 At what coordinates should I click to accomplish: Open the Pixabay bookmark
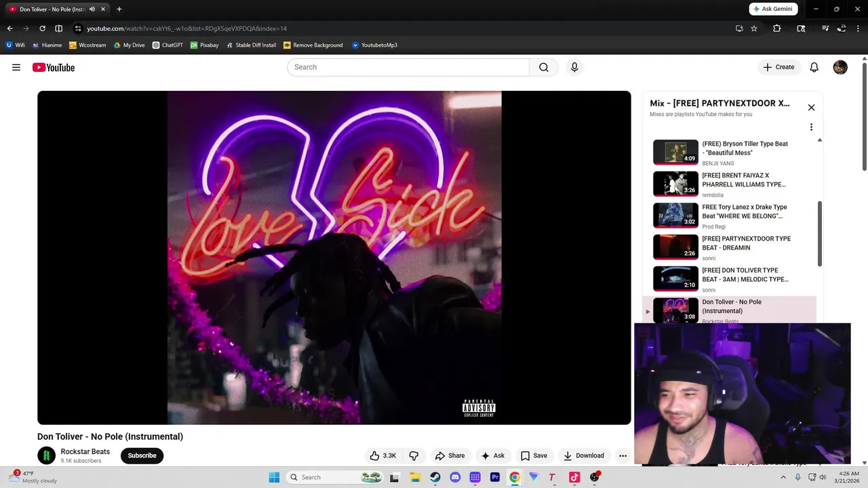click(204, 45)
